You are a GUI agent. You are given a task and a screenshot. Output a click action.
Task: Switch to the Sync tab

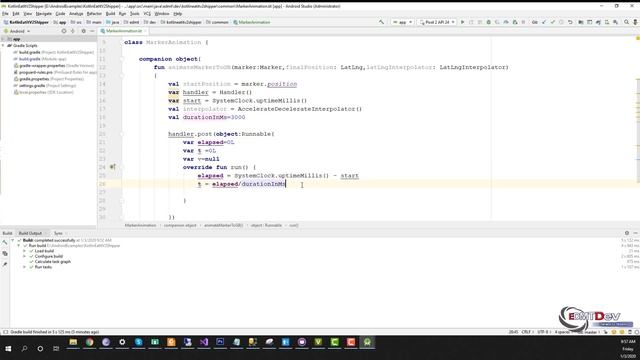(x=58, y=233)
